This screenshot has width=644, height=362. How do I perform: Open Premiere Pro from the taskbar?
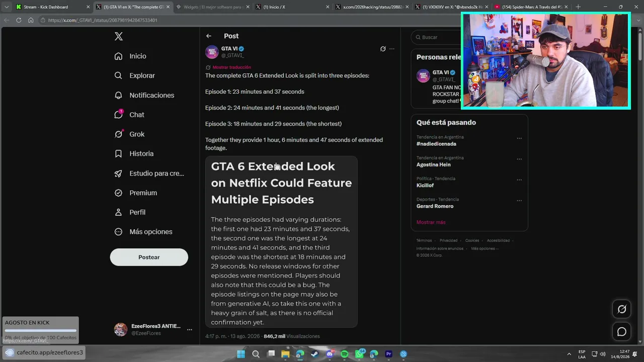[x=388, y=354]
